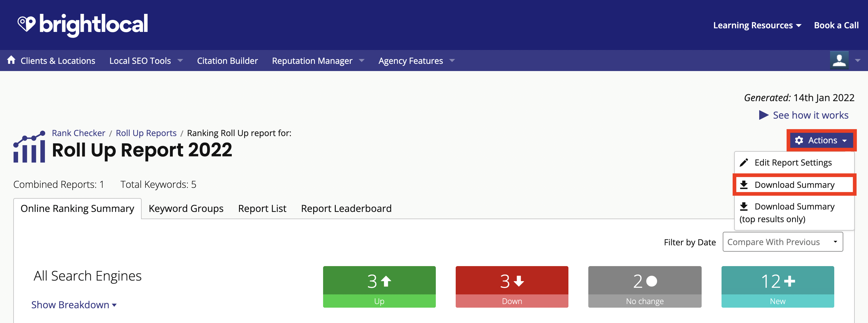This screenshot has height=323, width=868.
Task: Open Clients & Locations
Action: 58,61
